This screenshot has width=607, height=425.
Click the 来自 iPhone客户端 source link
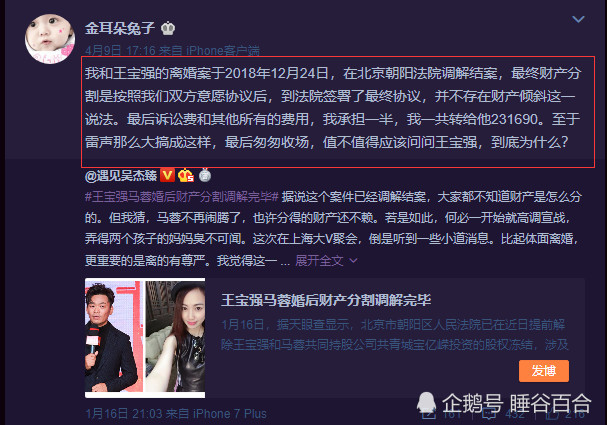pyautogui.click(x=209, y=50)
